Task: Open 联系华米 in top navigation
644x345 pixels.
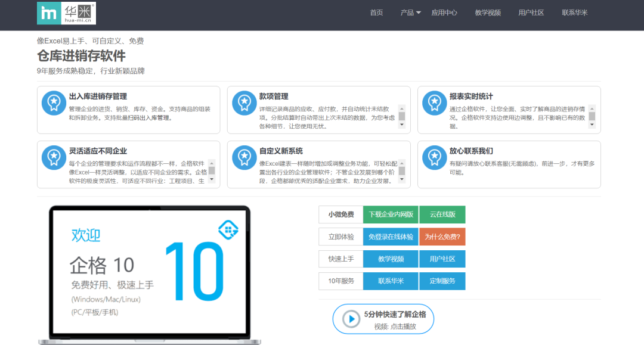Action: tap(575, 13)
